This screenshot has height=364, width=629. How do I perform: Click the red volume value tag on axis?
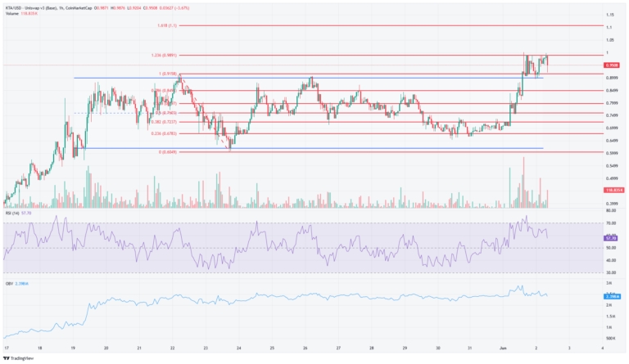611,189
